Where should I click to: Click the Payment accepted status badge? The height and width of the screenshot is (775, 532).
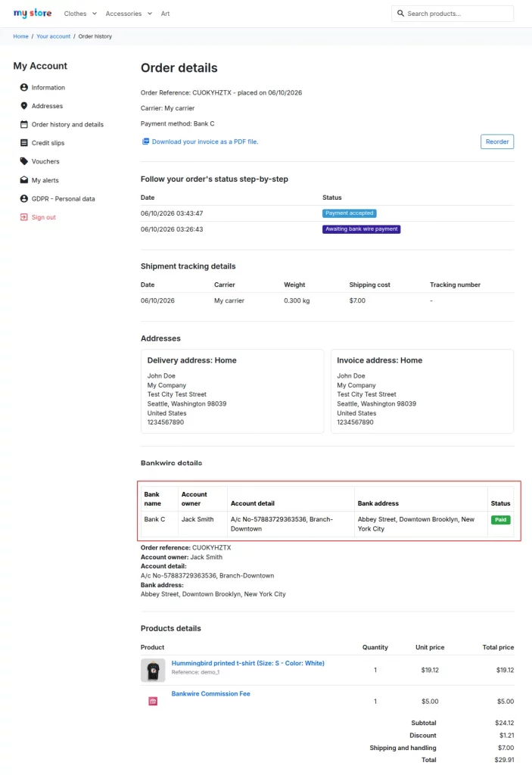click(349, 213)
